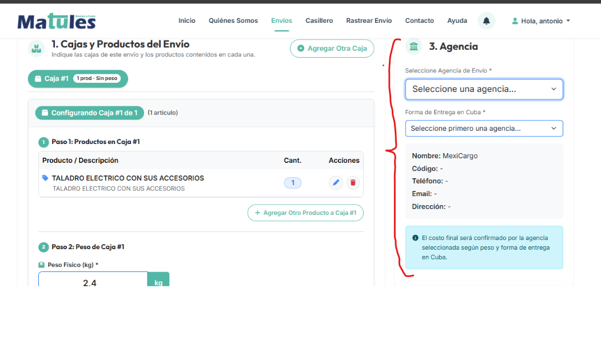
Task: Select the Caja #1 tab pill
Action: coord(78,78)
